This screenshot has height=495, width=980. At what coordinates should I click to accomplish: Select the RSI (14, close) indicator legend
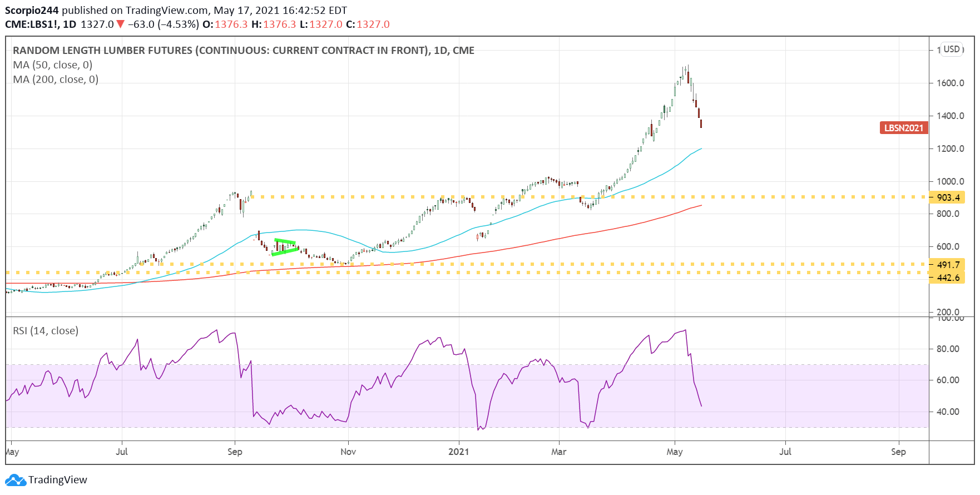tap(46, 331)
